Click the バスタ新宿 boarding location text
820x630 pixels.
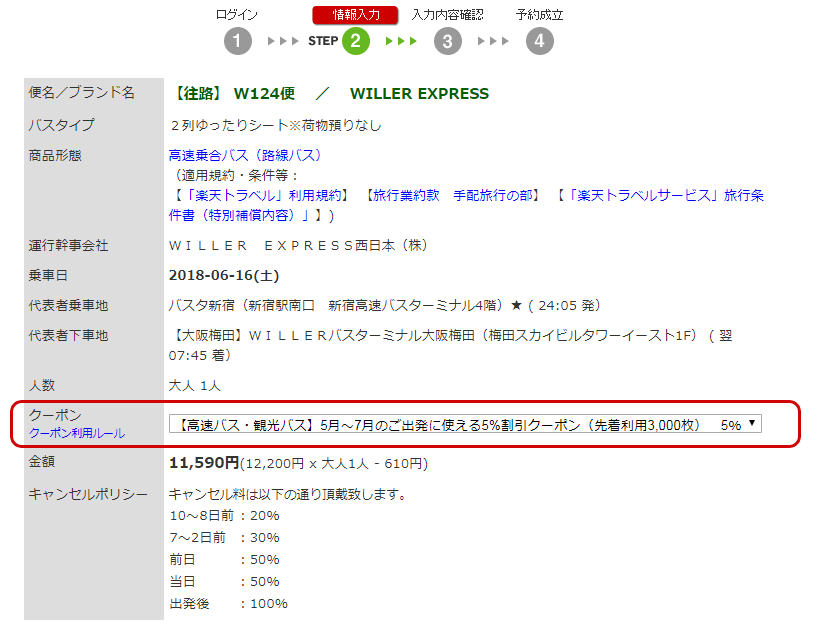pyautogui.click(x=384, y=305)
